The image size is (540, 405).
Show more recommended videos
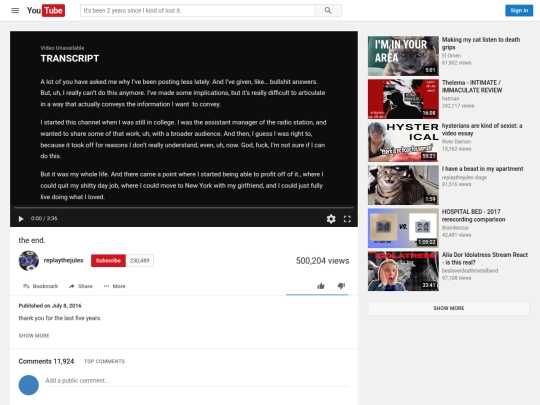coord(448,308)
